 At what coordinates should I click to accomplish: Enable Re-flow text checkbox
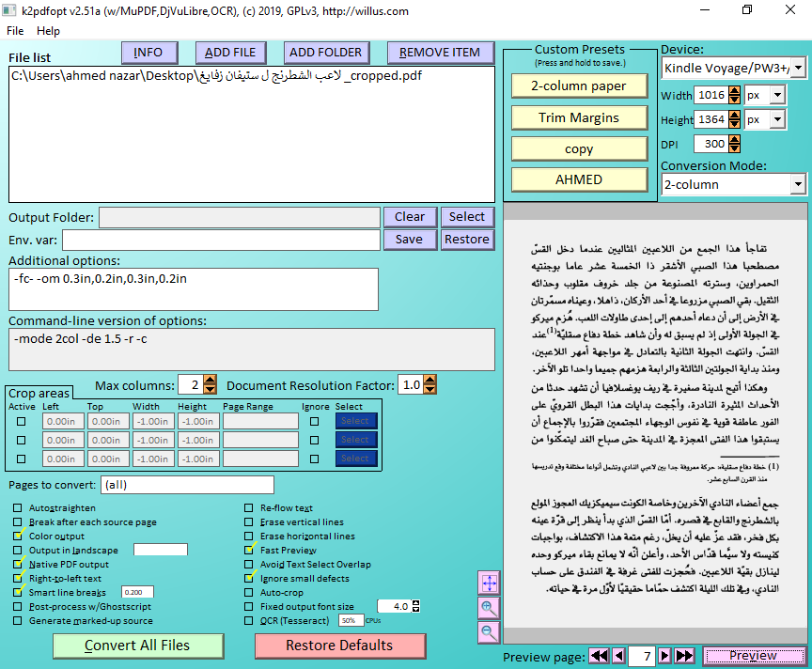249,507
